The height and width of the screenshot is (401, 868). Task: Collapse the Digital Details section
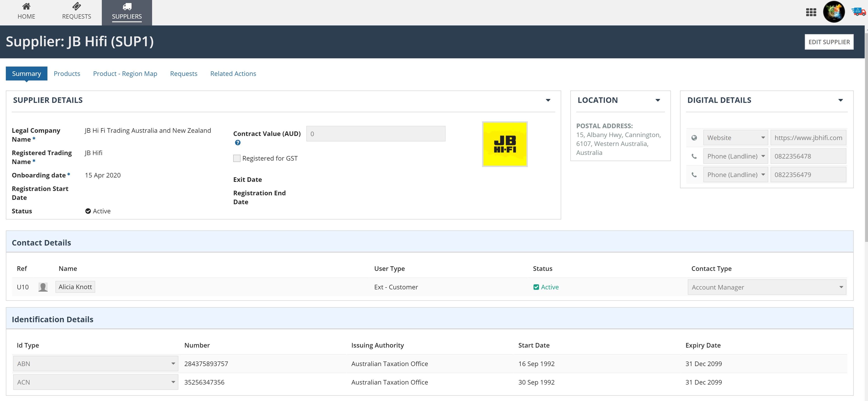click(841, 100)
